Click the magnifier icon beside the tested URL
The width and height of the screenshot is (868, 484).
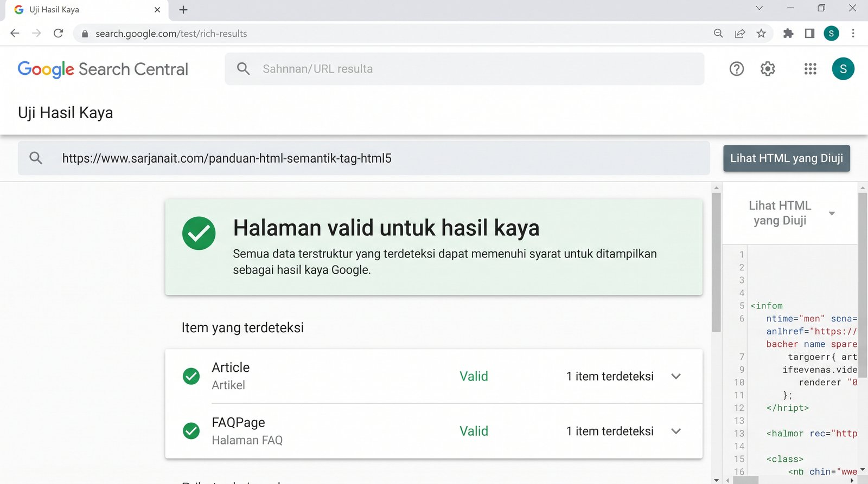click(36, 158)
